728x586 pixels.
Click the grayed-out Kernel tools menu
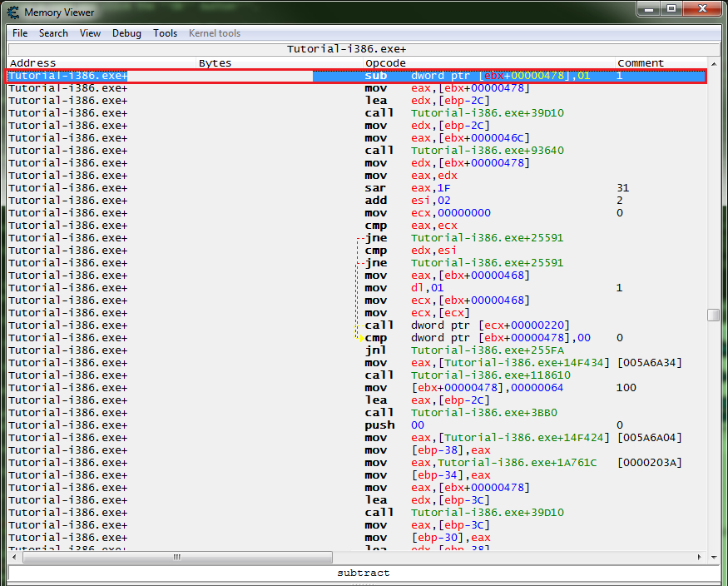tap(214, 33)
